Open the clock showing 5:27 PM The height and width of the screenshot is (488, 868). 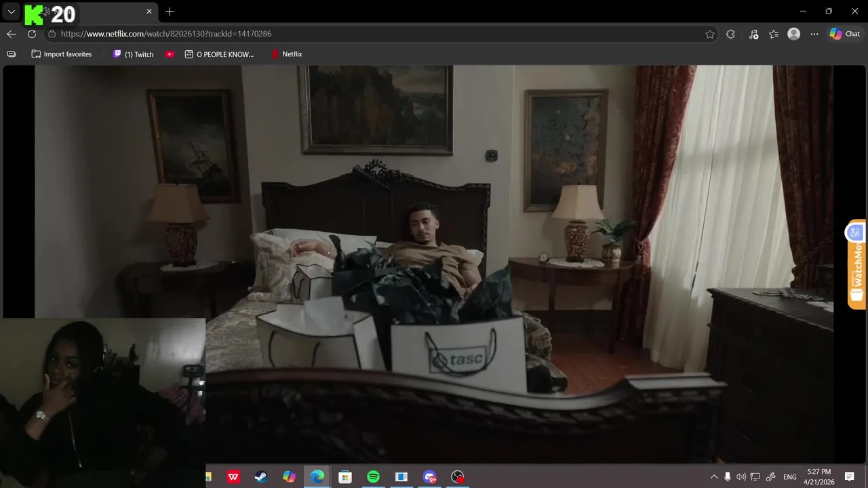pyautogui.click(x=818, y=477)
